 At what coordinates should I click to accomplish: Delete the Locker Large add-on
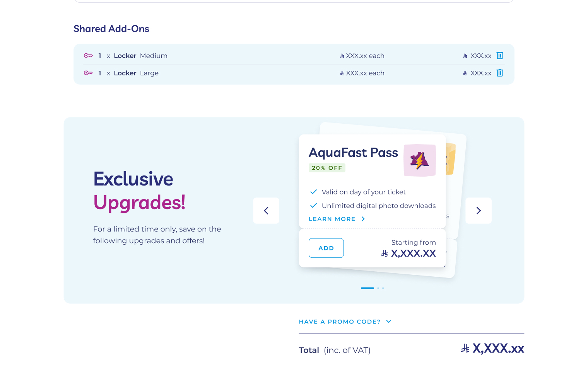tap(500, 73)
